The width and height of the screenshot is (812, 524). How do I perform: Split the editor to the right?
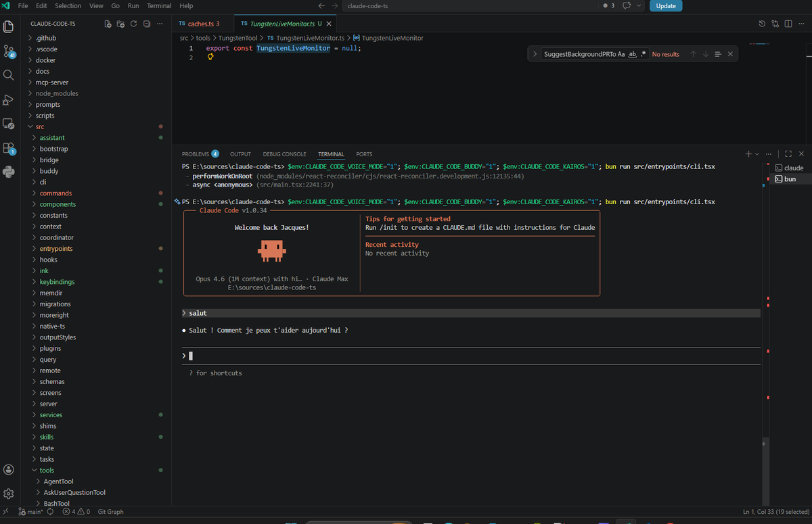coord(788,24)
